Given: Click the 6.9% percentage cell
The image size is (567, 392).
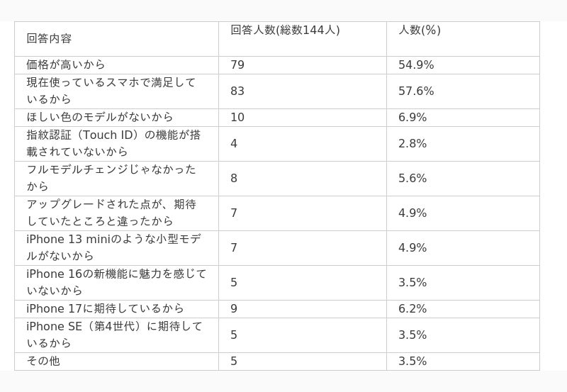Looking at the screenshot, I should (x=412, y=117).
